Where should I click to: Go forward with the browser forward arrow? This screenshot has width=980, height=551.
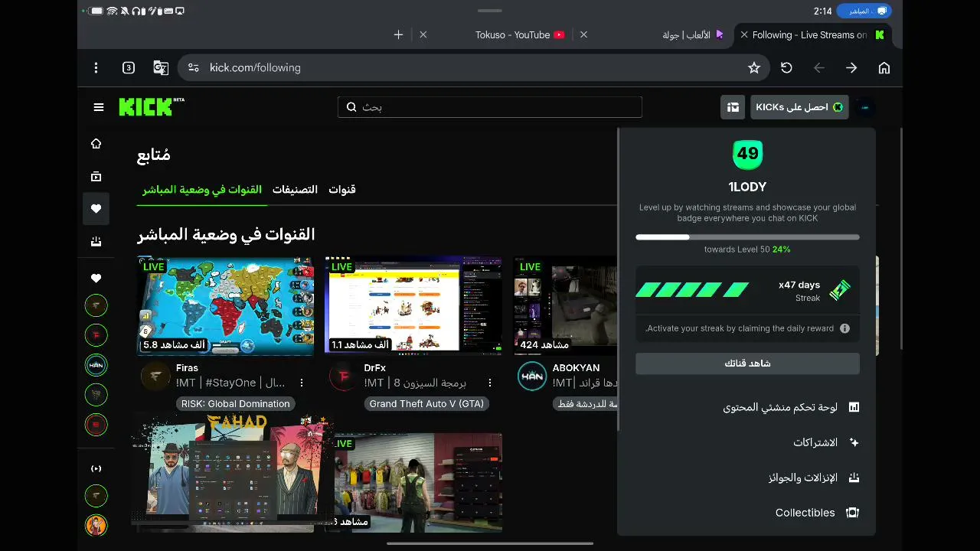point(851,68)
